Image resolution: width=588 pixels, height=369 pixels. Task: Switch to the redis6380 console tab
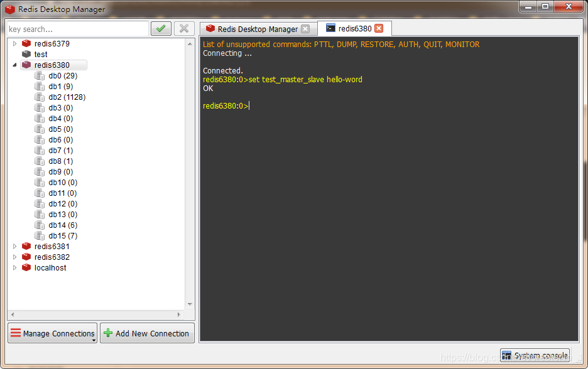click(355, 28)
